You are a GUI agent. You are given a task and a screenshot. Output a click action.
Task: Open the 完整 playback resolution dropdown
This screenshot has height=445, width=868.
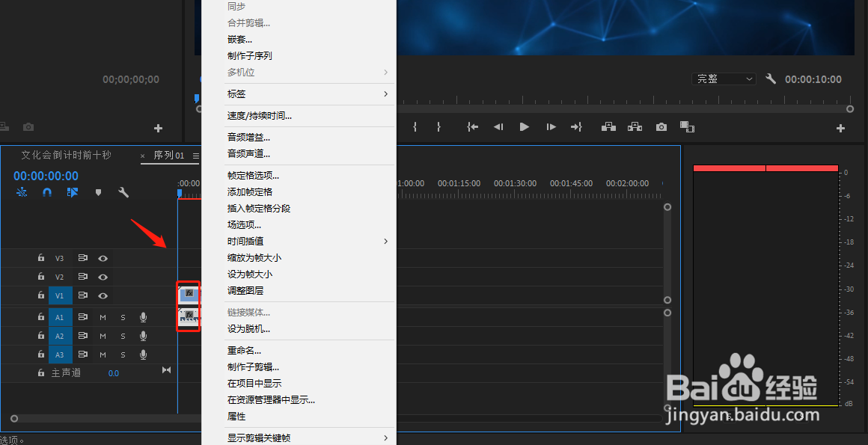(x=723, y=79)
